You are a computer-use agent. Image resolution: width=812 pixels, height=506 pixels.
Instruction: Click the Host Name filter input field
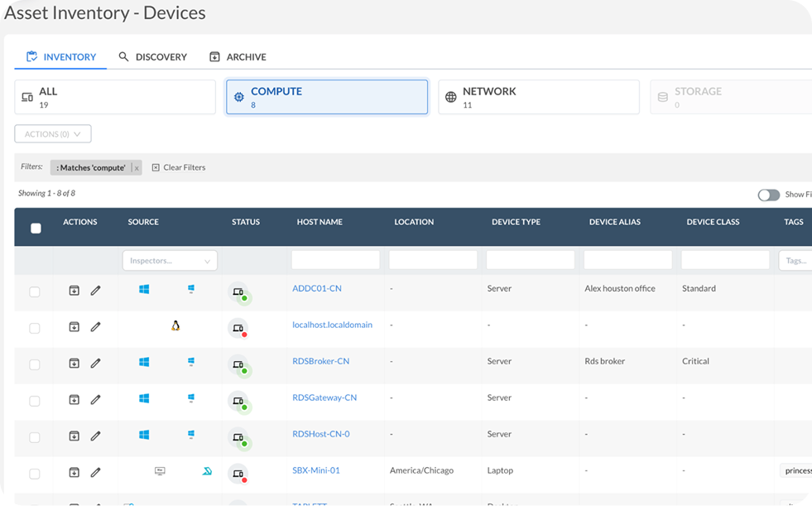[x=335, y=261]
